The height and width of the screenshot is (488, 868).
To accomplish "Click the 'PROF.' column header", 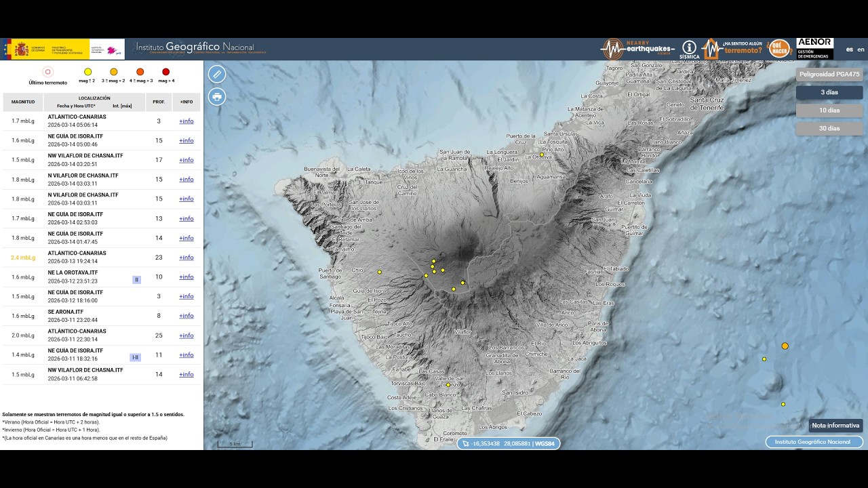I will [159, 102].
